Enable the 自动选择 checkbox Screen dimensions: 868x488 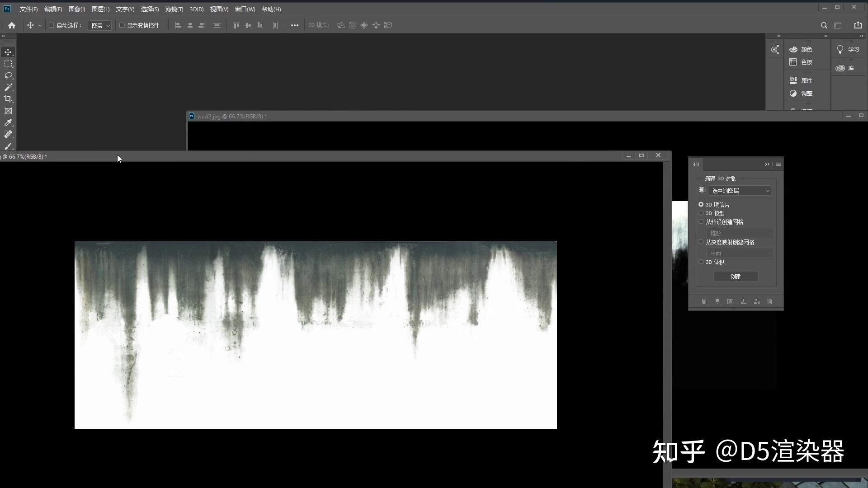coord(52,25)
